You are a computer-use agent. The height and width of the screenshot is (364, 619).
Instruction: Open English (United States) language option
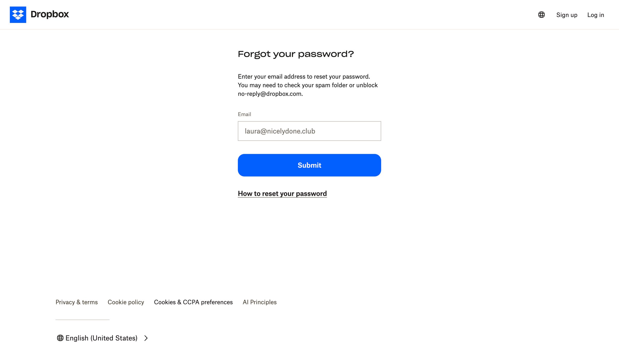tap(101, 338)
